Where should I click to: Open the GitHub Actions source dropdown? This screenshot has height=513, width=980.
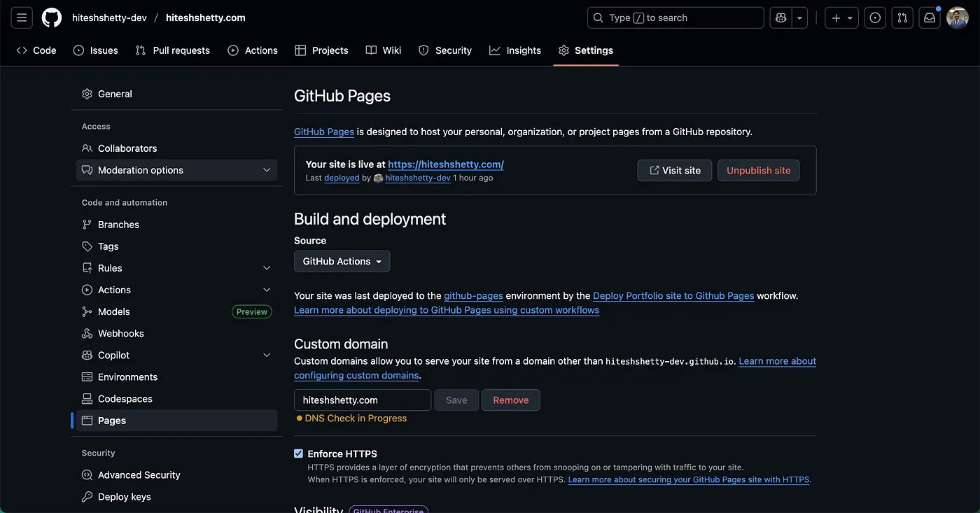coord(342,261)
